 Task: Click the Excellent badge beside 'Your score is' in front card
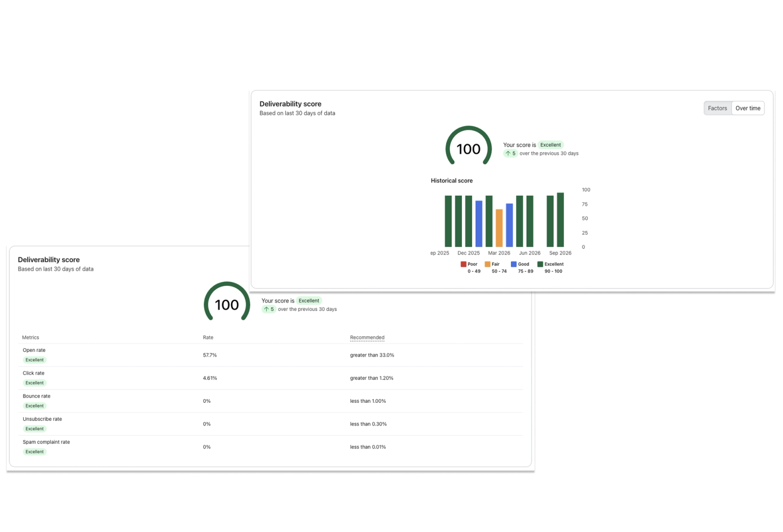(551, 145)
